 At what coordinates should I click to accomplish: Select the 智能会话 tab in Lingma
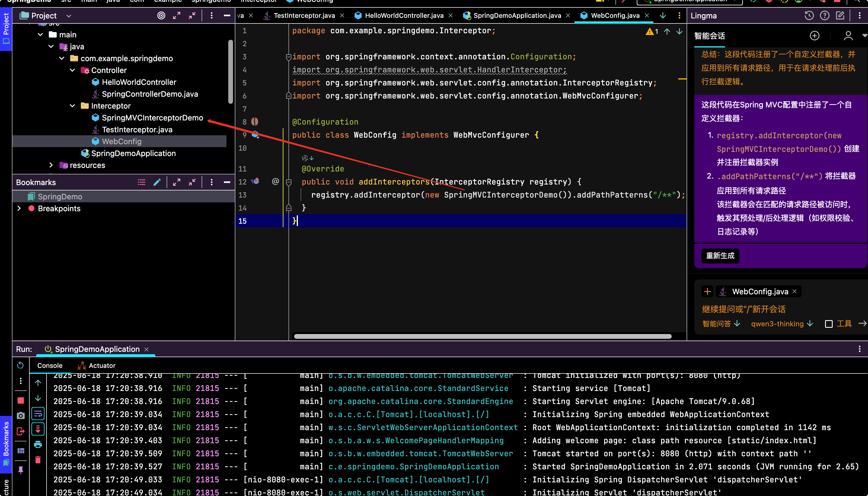click(x=709, y=36)
